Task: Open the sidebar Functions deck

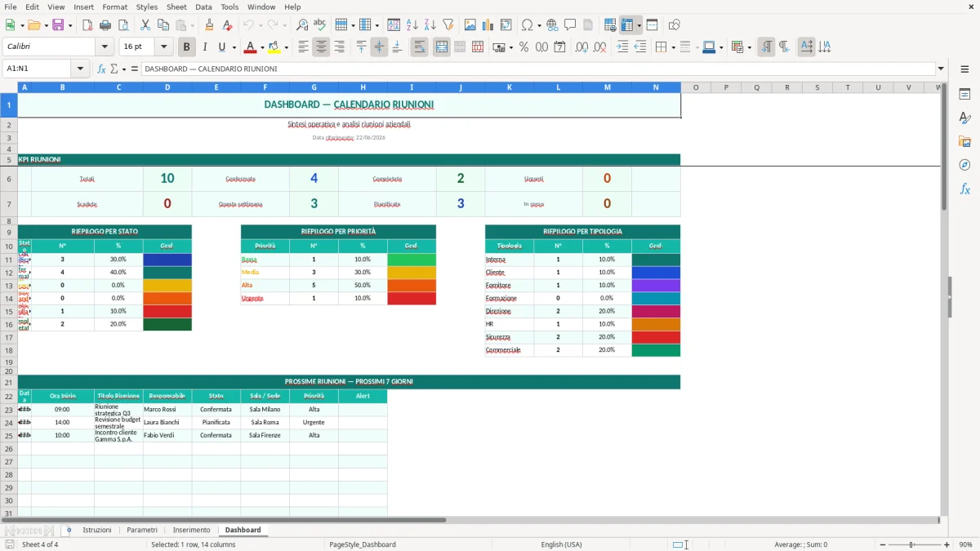Action: [964, 189]
